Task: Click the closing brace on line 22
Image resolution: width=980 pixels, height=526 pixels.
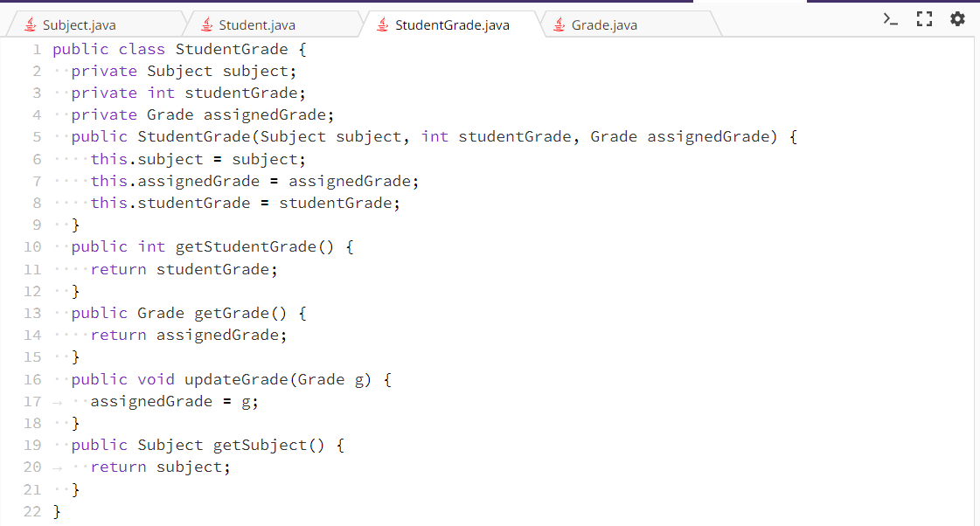Action: coord(58,511)
